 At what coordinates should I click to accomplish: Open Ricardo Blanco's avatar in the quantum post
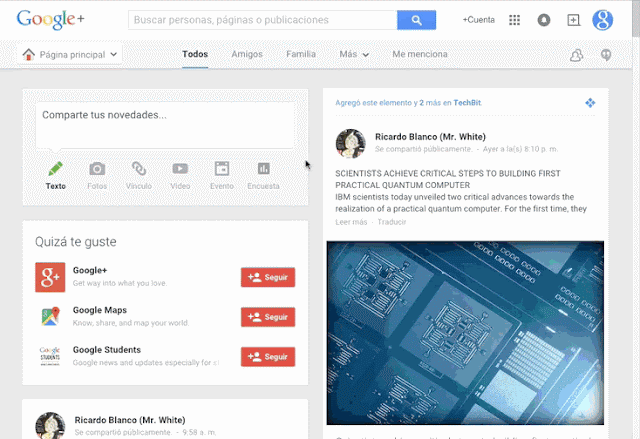coord(351,144)
